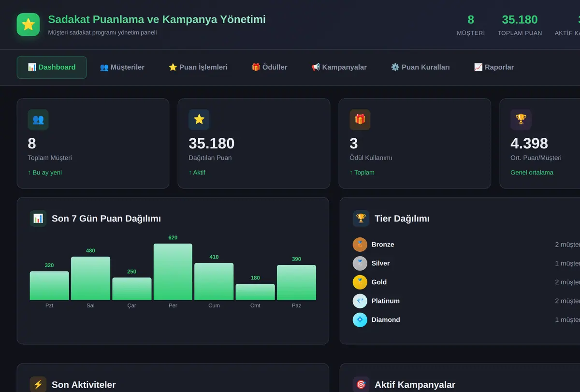Click the bar chart icon beside Son 7 Gün Puan Dağılımı
Image resolution: width=580 pixels, height=392 pixels.
point(38,218)
